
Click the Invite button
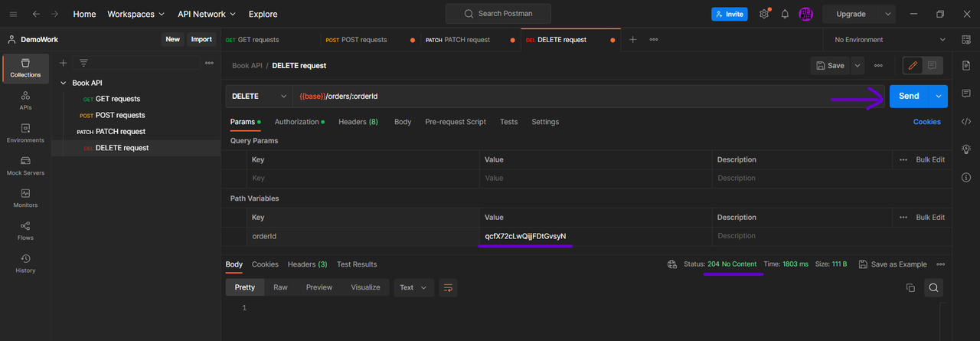pos(729,14)
